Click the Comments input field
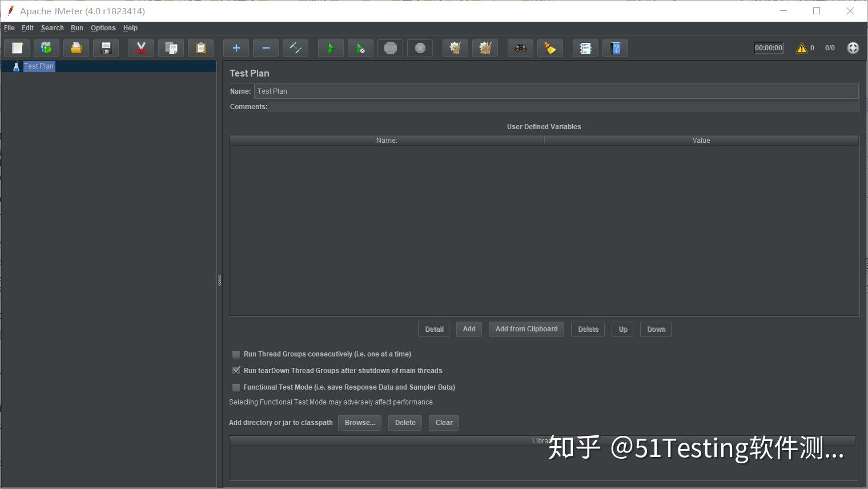Image resolution: width=868 pixels, height=489 pixels. tap(564, 107)
